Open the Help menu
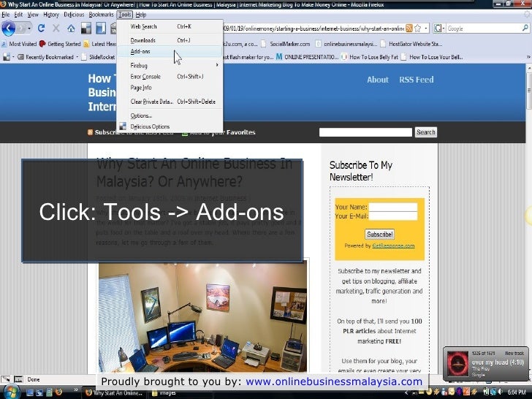Screen dimensions: 532x399 point(141,15)
